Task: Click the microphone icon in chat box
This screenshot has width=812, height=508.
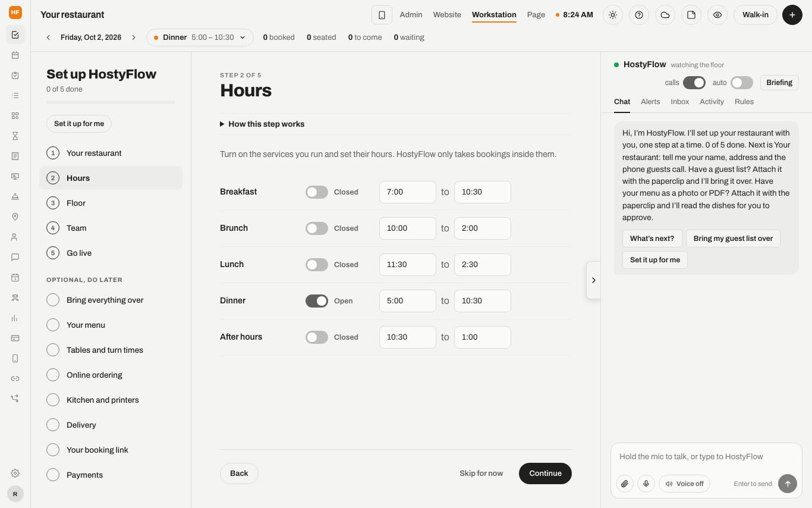Action: [x=646, y=484]
